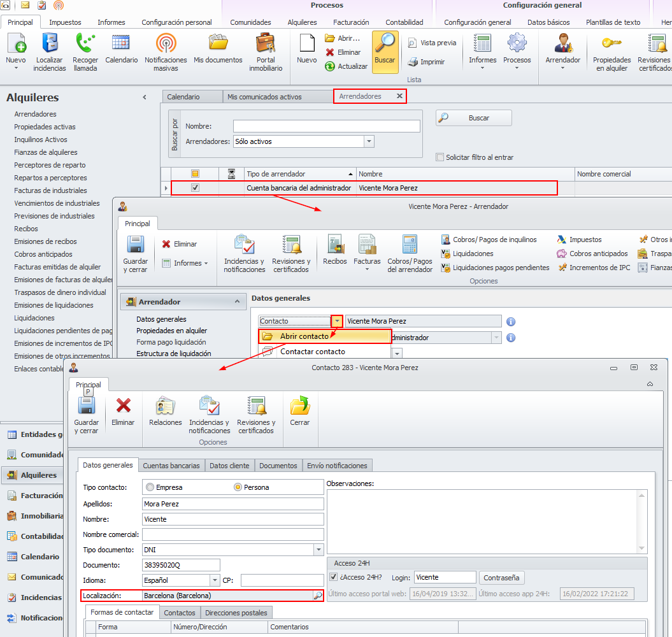The image size is (672, 637).
Task: Select Propiedades en alquiler in Arrendador panel
Action: (171, 331)
